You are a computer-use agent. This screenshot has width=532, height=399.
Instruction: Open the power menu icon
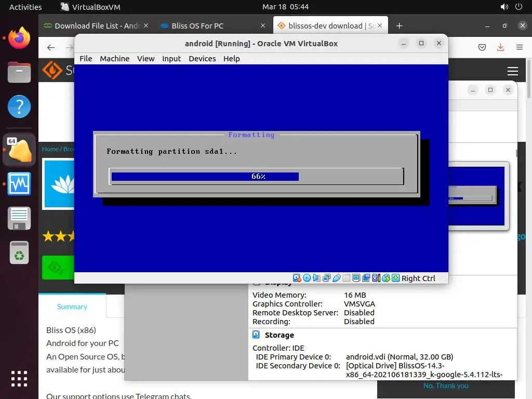[x=519, y=7]
